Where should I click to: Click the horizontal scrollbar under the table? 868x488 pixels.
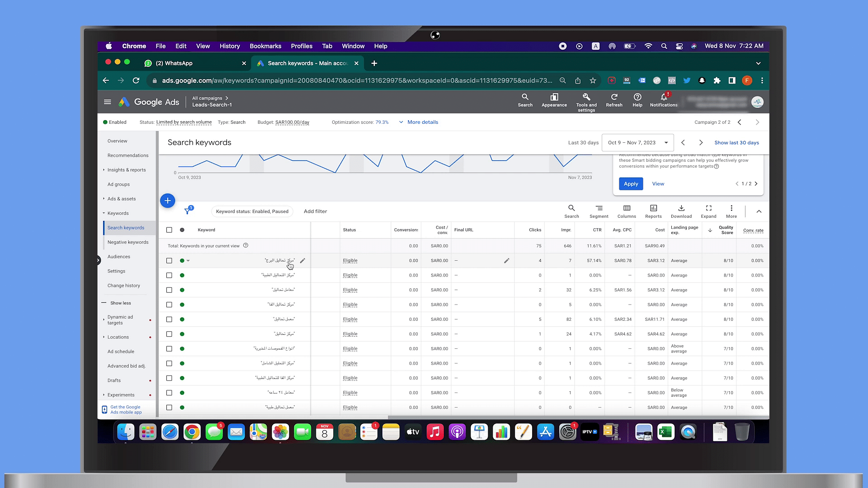pos(577,417)
